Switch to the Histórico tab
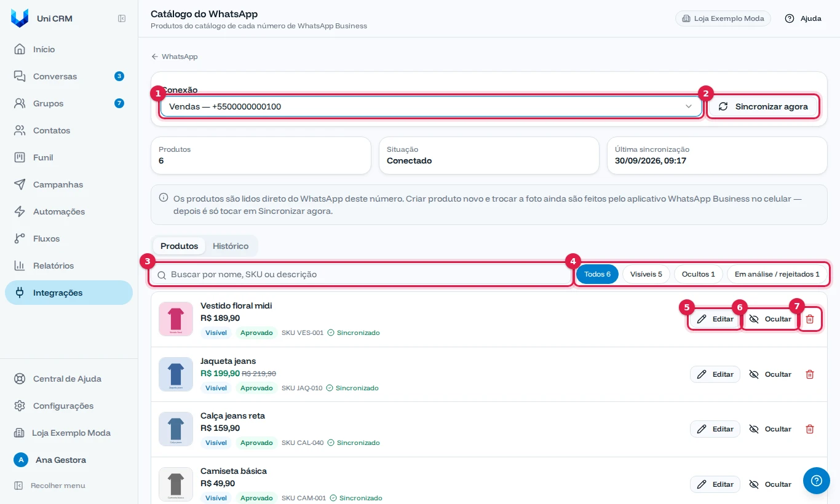The width and height of the screenshot is (840, 504). point(231,246)
